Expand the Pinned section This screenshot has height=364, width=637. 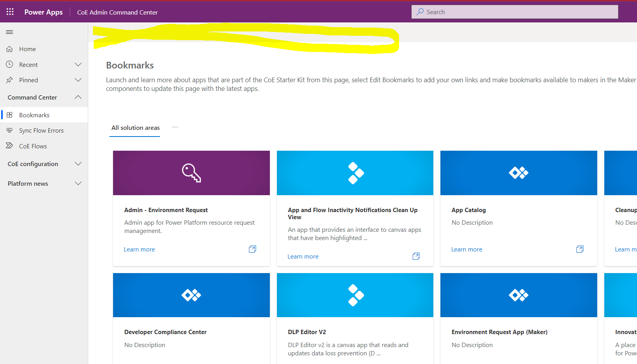[78, 80]
